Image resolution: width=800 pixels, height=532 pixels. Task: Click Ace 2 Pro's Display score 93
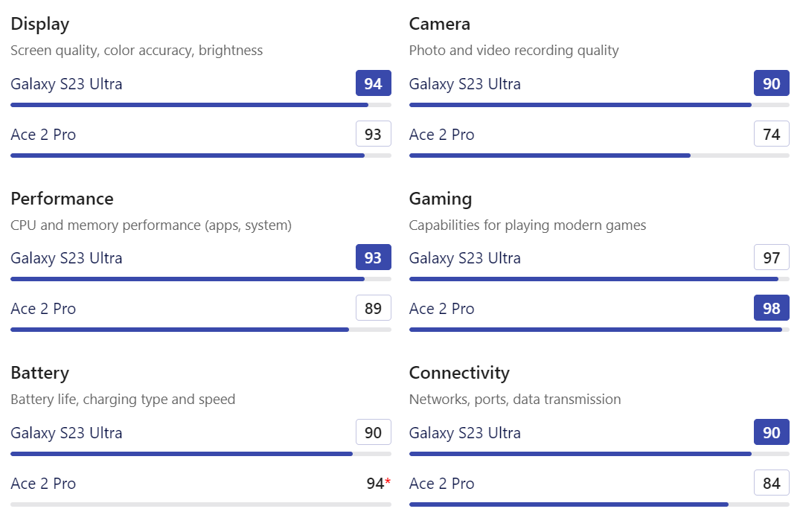point(373,135)
